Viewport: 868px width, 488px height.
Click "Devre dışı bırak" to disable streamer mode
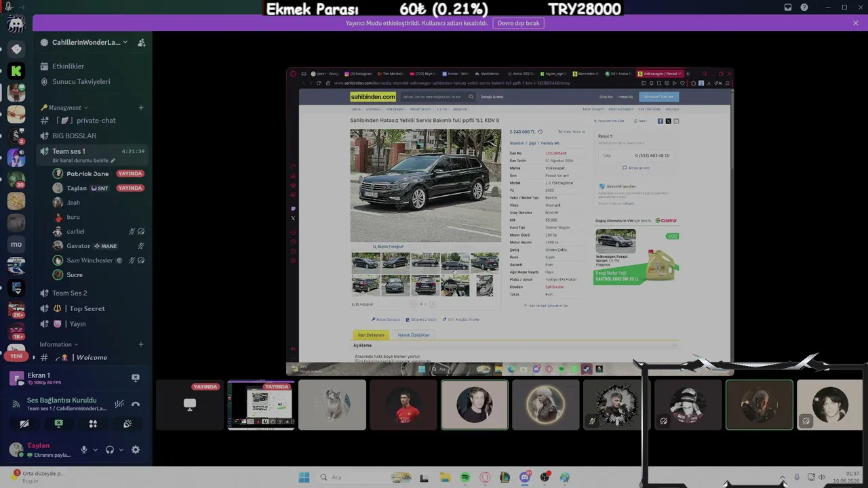pyautogui.click(x=519, y=23)
